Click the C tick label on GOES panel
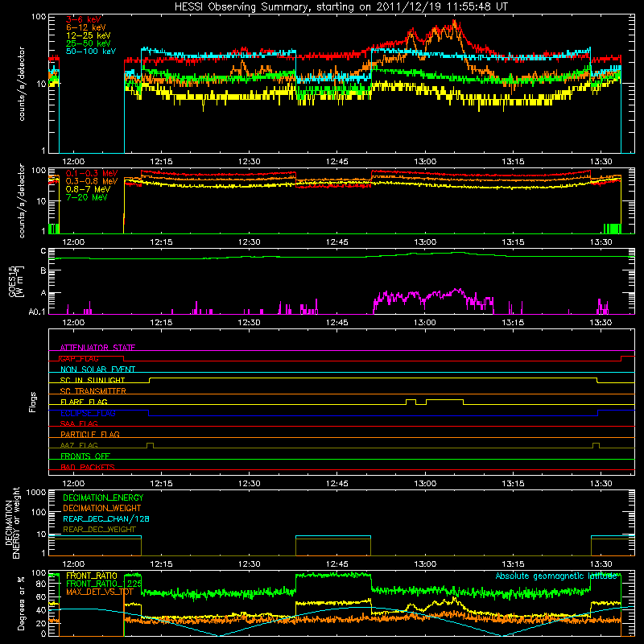644x644 pixels. tap(43, 251)
